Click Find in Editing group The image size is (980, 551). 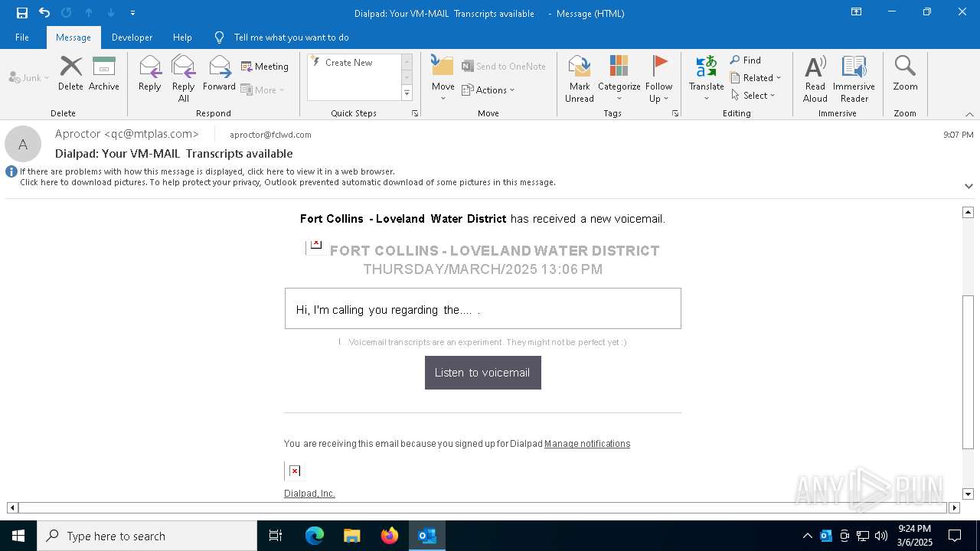coord(746,60)
